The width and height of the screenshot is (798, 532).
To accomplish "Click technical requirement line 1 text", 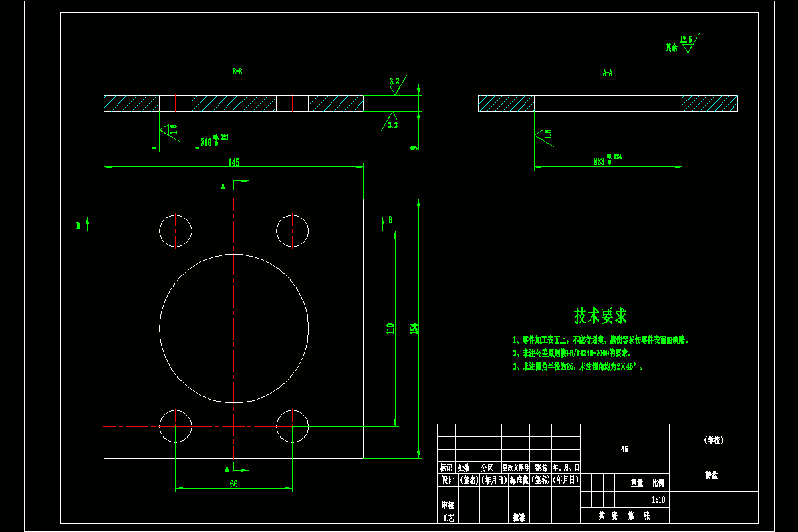I will (x=600, y=340).
